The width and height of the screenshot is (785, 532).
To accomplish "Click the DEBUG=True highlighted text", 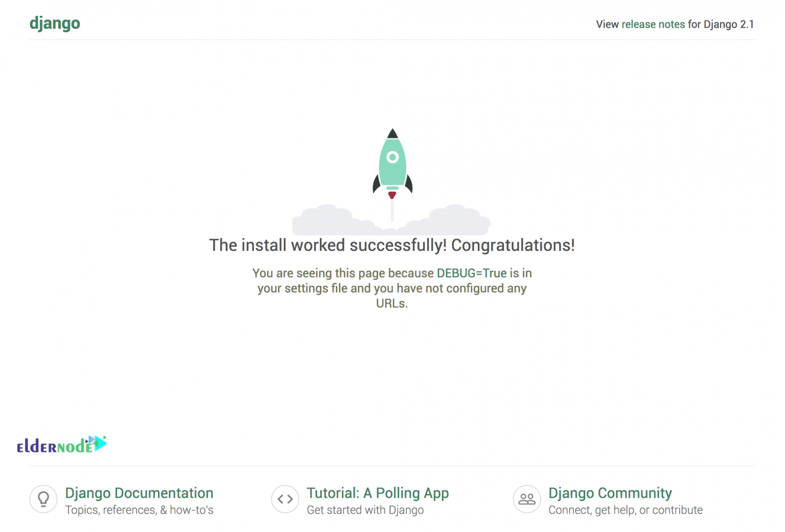I will (471, 273).
